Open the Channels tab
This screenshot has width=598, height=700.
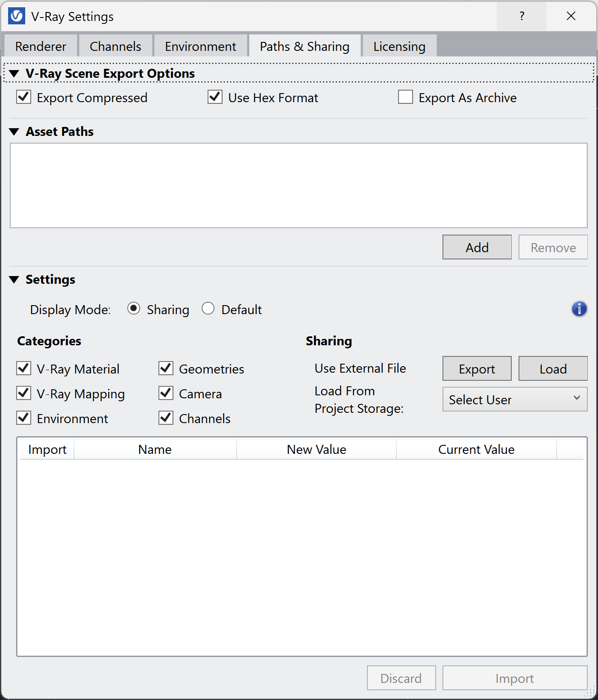115,46
